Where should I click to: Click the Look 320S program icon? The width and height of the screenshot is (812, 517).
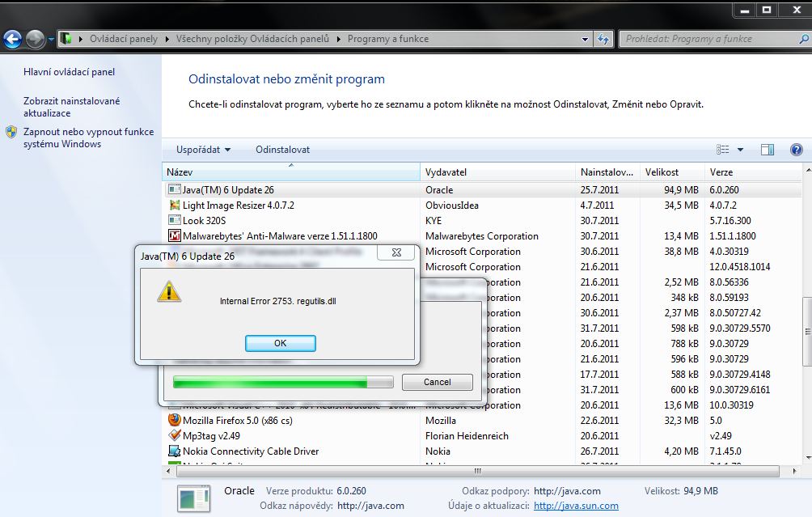[x=175, y=220]
